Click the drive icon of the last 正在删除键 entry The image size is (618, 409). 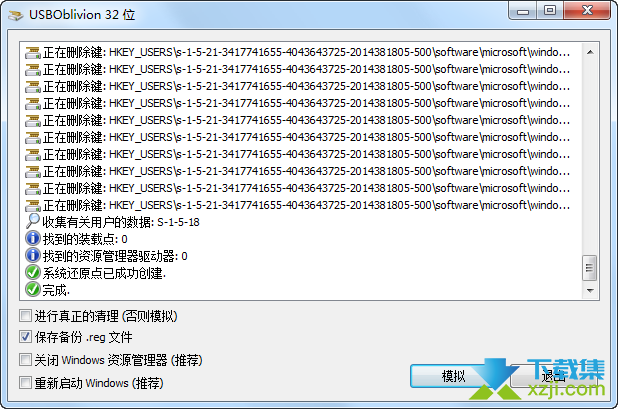point(33,205)
